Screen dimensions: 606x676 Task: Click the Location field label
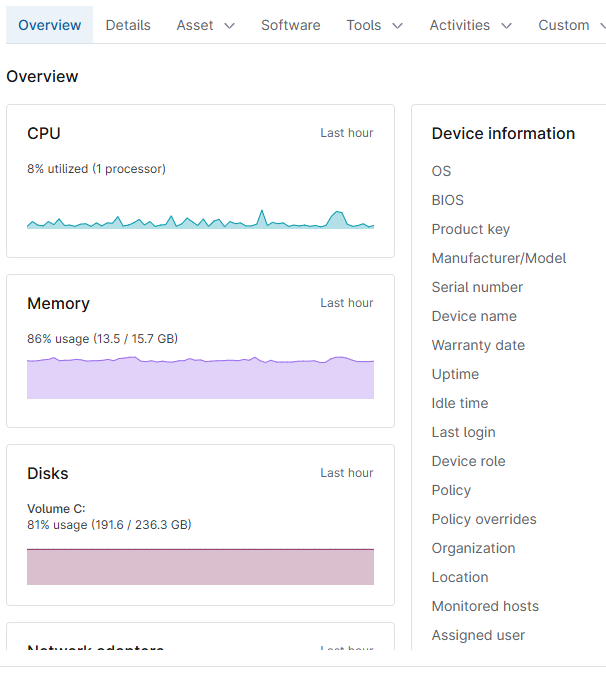click(x=460, y=577)
